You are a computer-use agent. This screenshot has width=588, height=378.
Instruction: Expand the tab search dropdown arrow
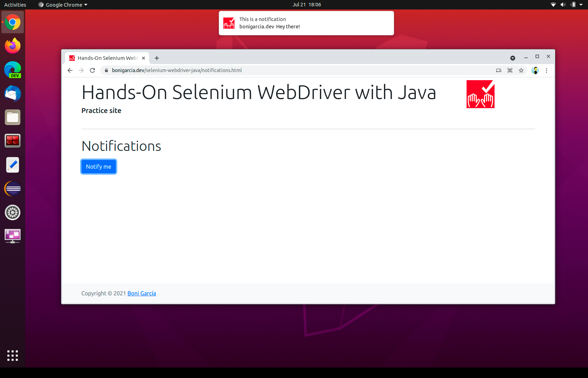(x=513, y=58)
